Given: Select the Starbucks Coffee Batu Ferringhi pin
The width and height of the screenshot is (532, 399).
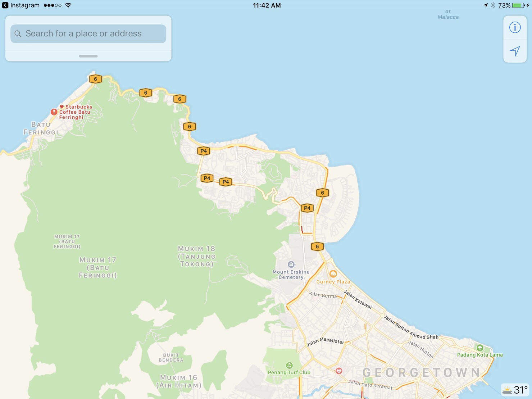Looking at the screenshot, I should (54, 112).
